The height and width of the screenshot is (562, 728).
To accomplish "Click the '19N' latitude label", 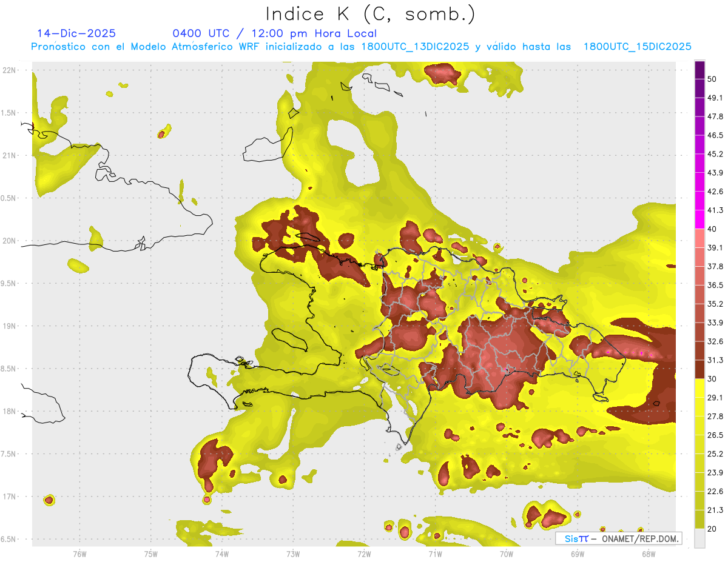I will tap(10, 326).
